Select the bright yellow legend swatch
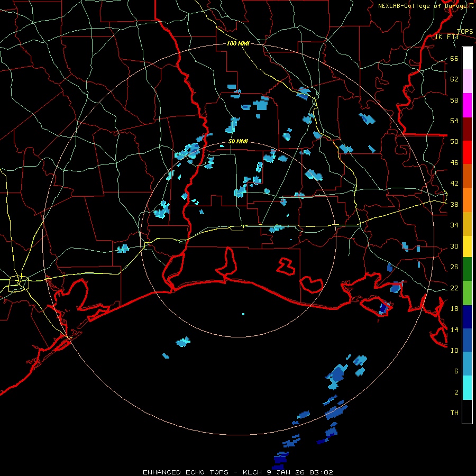This screenshot has width=476, height=476. tap(467, 246)
